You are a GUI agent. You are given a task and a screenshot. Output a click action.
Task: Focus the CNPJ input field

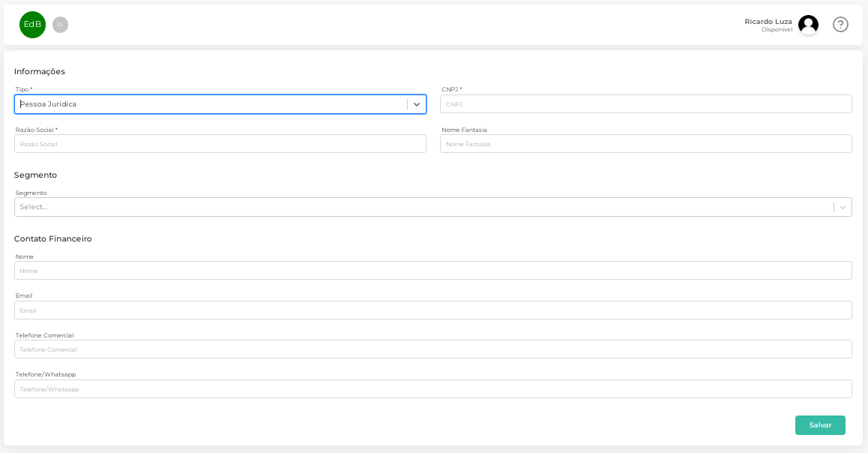coord(645,104)
